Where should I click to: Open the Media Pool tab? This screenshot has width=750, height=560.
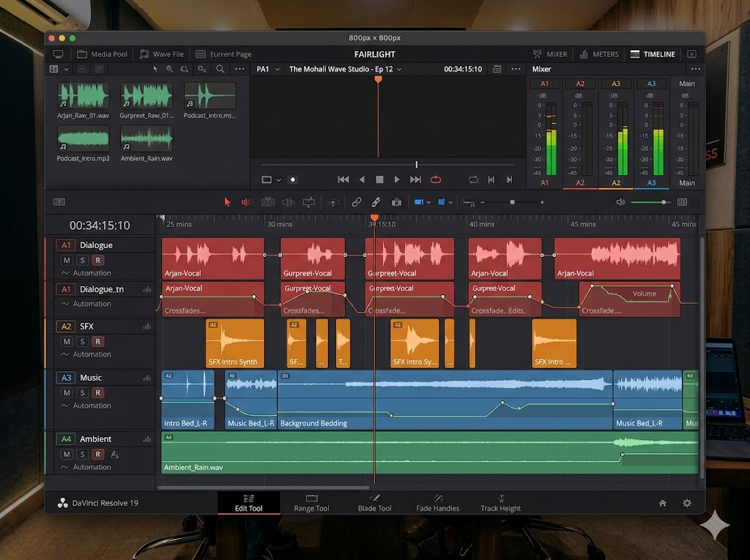pyautogui.click(x=103, y=54)
